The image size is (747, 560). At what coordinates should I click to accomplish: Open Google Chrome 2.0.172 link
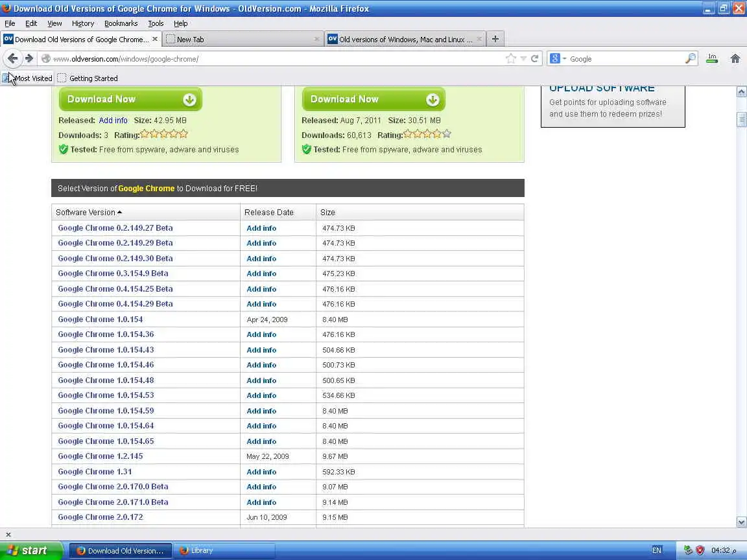pos(100,517)
